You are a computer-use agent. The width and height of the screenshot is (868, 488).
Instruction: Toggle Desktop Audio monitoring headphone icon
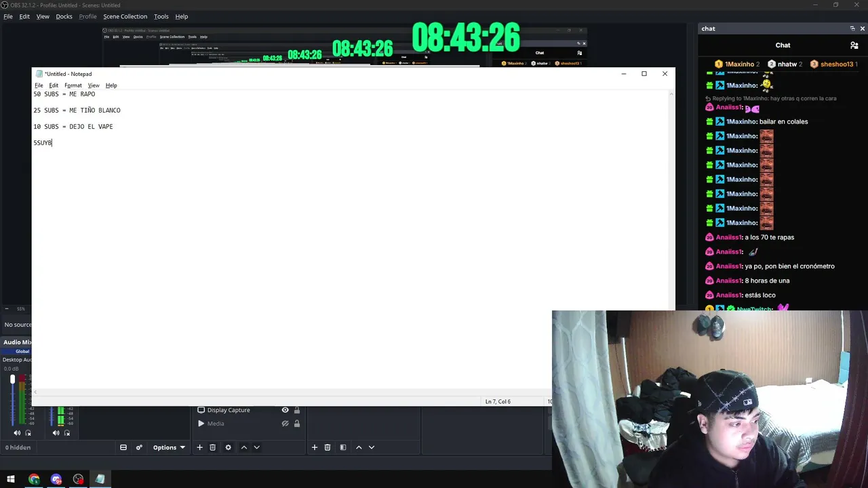coord(28,433)
